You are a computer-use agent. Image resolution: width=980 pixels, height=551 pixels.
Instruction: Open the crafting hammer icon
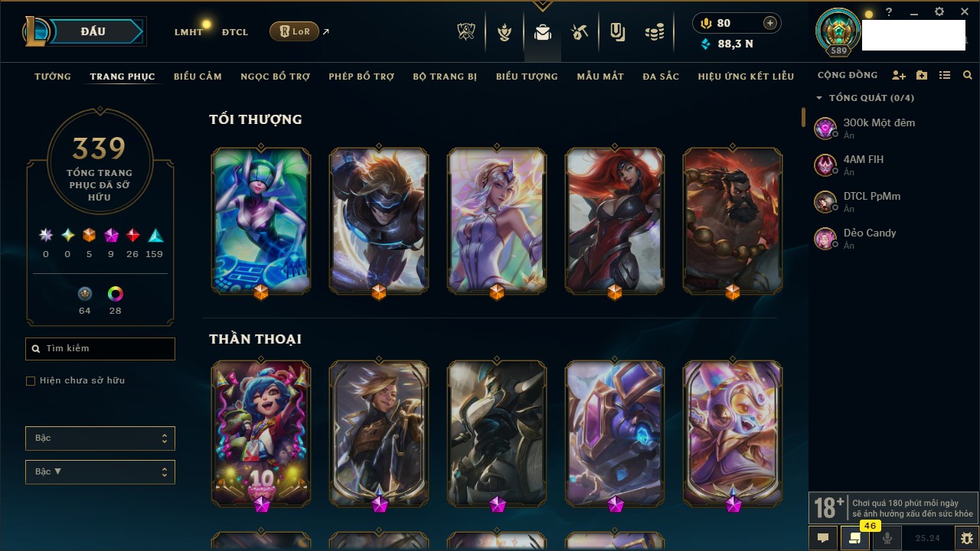pos(580,32)
